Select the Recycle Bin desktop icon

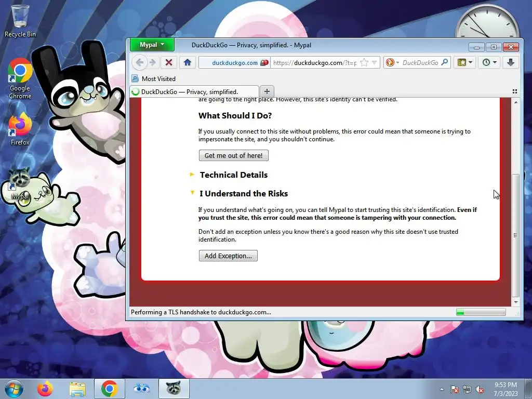[20, 21]
